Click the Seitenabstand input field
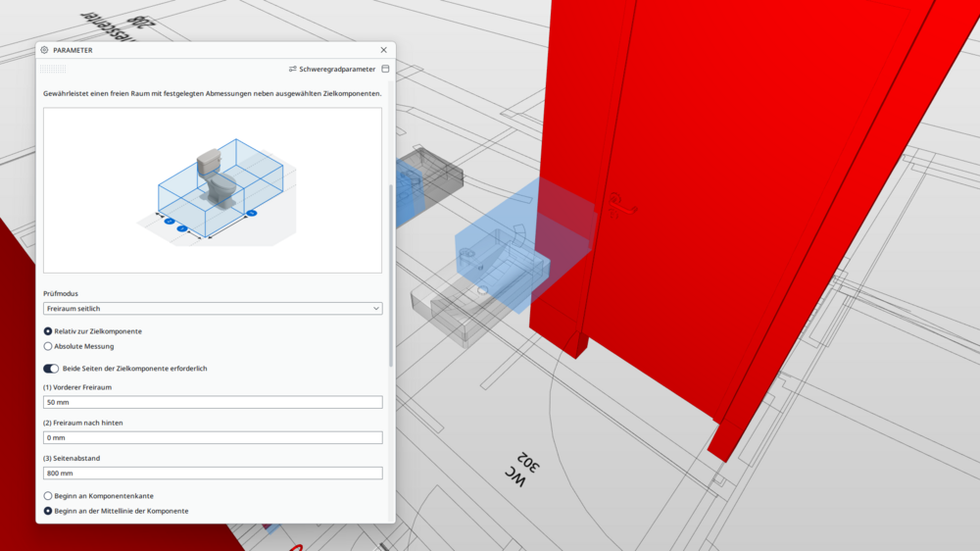 tap(213, 474)
